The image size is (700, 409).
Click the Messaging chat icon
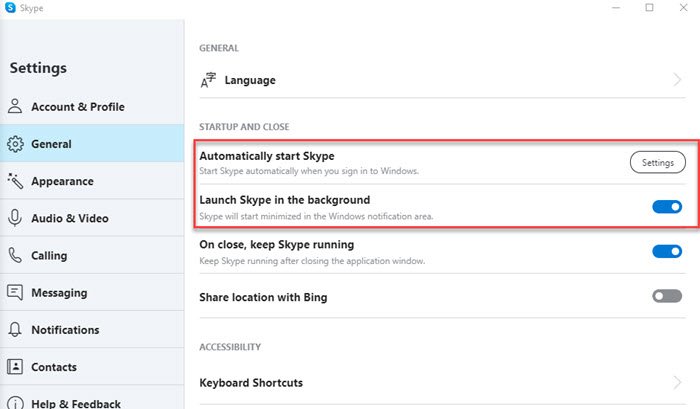pyautogui.click(x=15, y=293)
